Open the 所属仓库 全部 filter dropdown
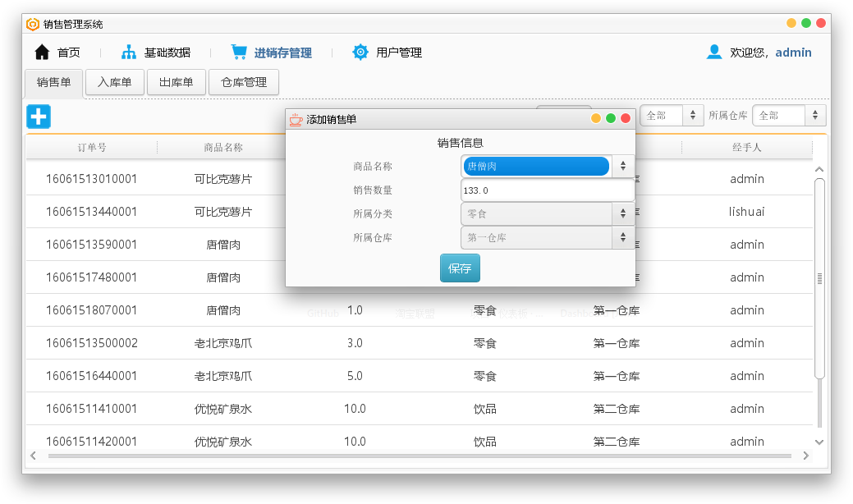This screenshot has width=853, height=504. pos(789,115)
